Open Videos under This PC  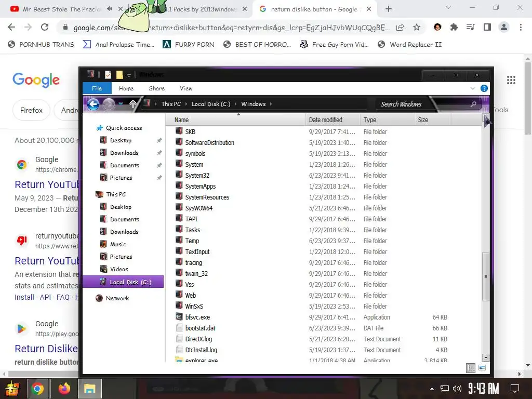pos(119,269)
